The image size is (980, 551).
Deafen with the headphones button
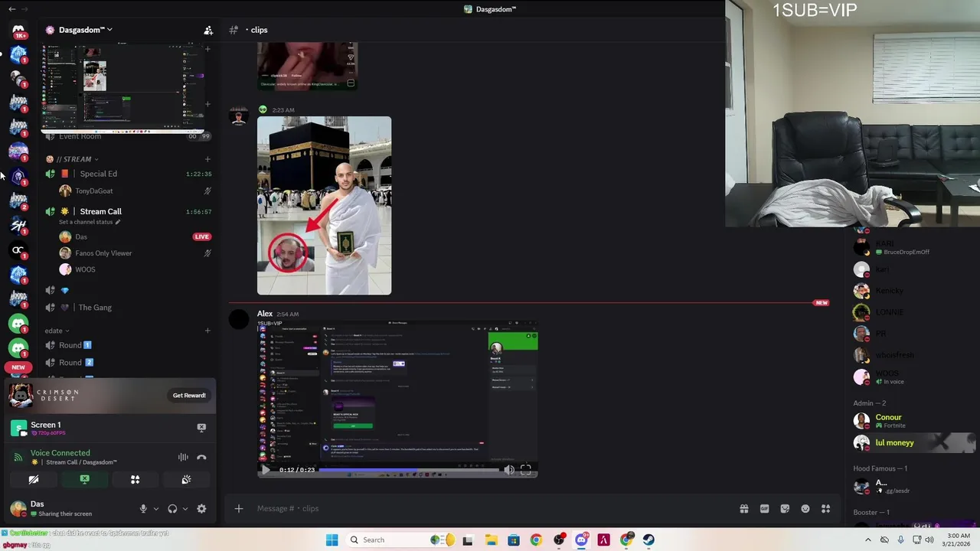172,509
